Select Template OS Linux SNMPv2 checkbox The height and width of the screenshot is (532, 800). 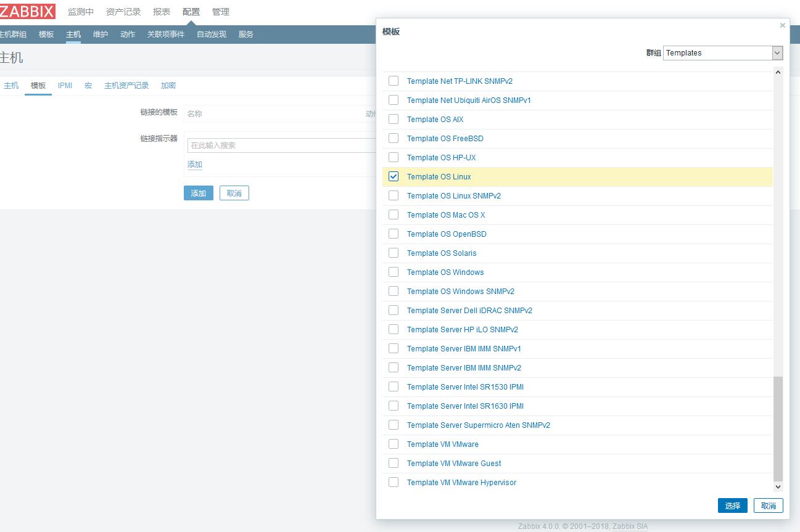(x=394, y=195)
